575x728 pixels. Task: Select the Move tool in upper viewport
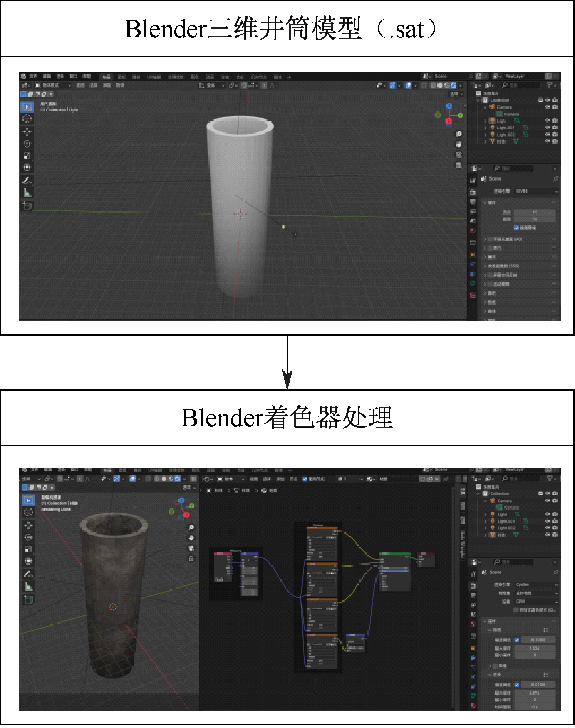(x=27, y=131)
